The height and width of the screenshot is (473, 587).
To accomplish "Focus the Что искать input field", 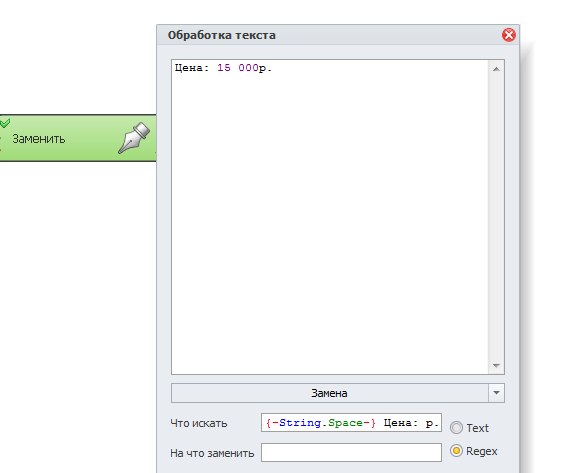I will click(351, 422).
